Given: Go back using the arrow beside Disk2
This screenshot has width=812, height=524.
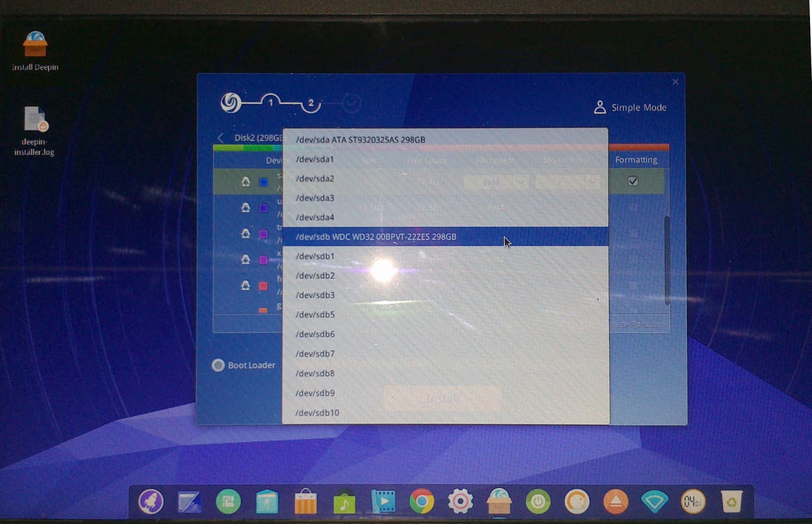Looking at the screenshot, I should (x=220, y=137).
